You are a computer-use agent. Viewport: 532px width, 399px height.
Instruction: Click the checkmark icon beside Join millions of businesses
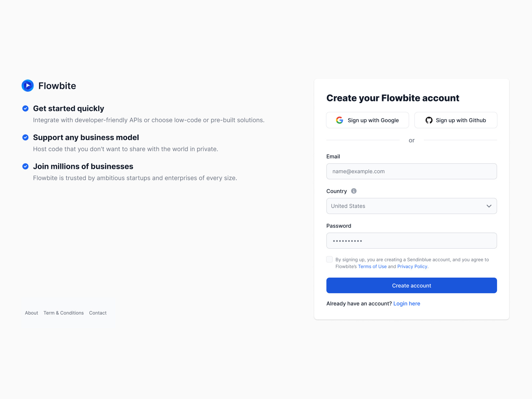click(x=26, y=166)
